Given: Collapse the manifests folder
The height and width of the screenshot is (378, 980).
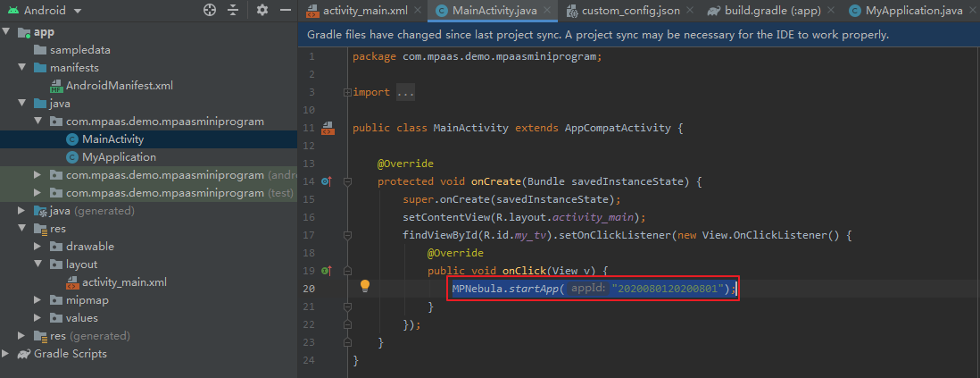Looking at the screenshot, I should (22, 68).
